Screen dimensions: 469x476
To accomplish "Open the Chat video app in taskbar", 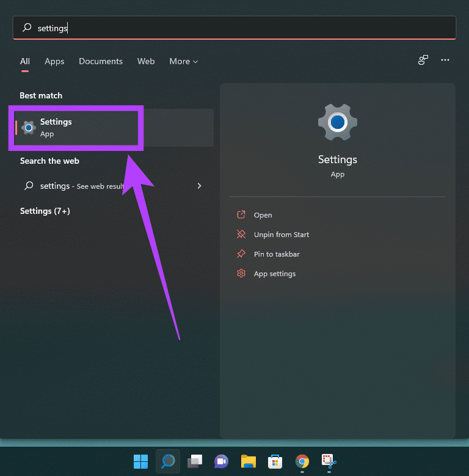I will [221, 461].
